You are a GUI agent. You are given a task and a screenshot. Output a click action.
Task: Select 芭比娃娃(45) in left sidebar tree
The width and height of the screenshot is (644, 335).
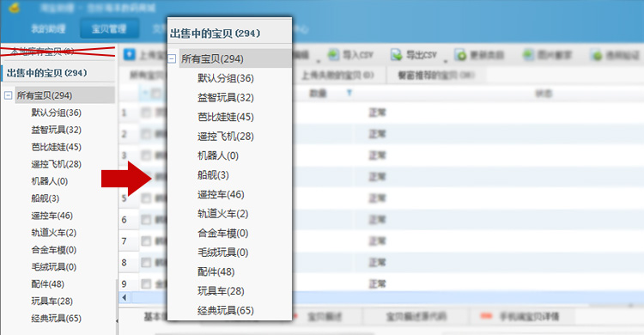coord(57,147)
